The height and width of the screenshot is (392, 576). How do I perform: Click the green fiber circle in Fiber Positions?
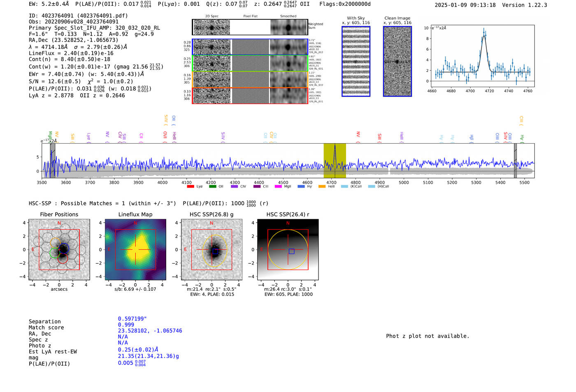pyautogui.click(x=55, y=253)
